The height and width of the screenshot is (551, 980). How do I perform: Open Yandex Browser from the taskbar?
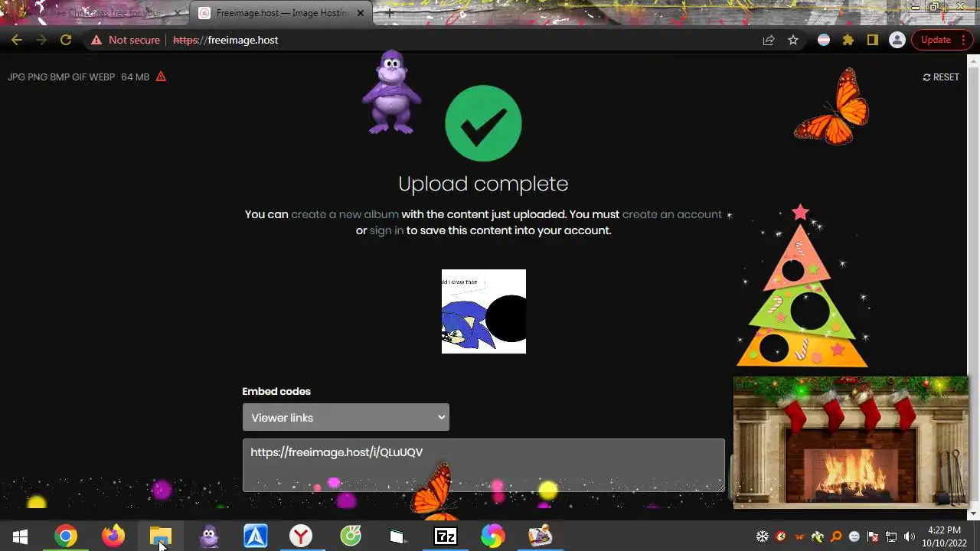click(301, 536)
